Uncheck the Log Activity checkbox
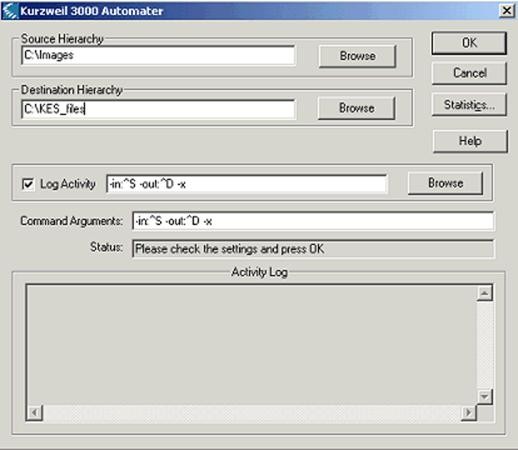 [x=28, y=184]
